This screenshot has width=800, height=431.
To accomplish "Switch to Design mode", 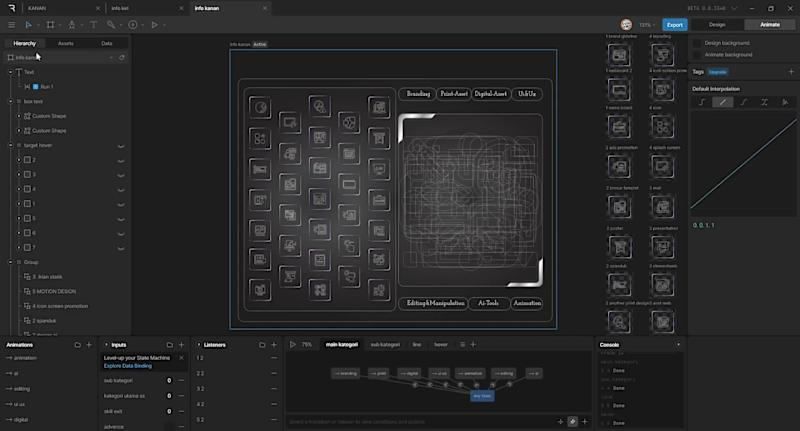I will [x=717, y=24].
